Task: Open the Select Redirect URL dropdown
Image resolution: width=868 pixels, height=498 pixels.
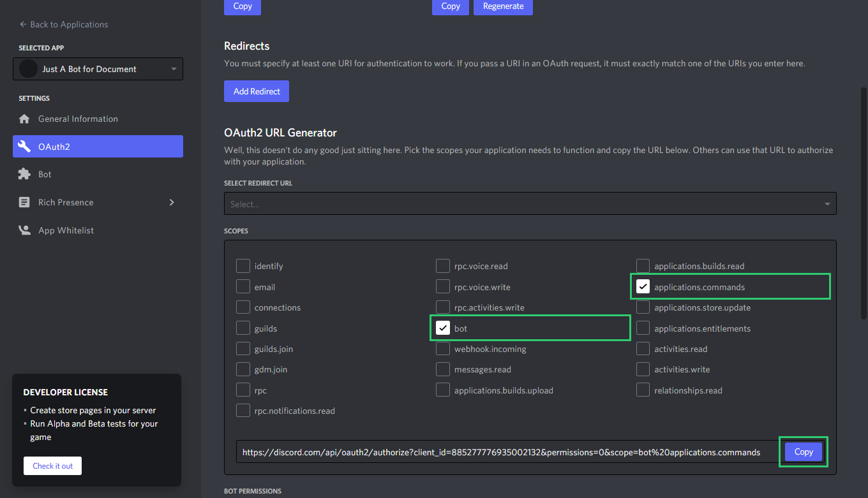Action: point(530,204)
